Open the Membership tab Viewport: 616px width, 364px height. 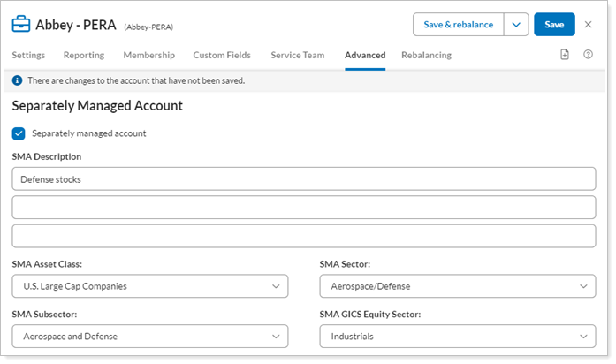point(148,55)
